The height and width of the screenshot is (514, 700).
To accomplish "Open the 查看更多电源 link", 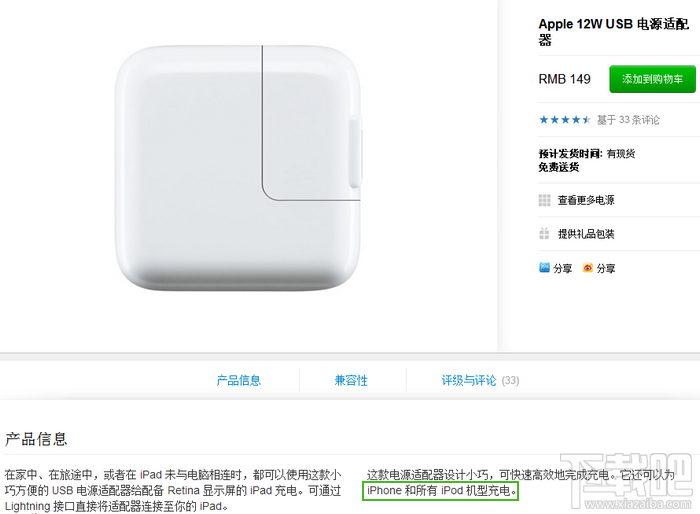I will pos(586,200).
